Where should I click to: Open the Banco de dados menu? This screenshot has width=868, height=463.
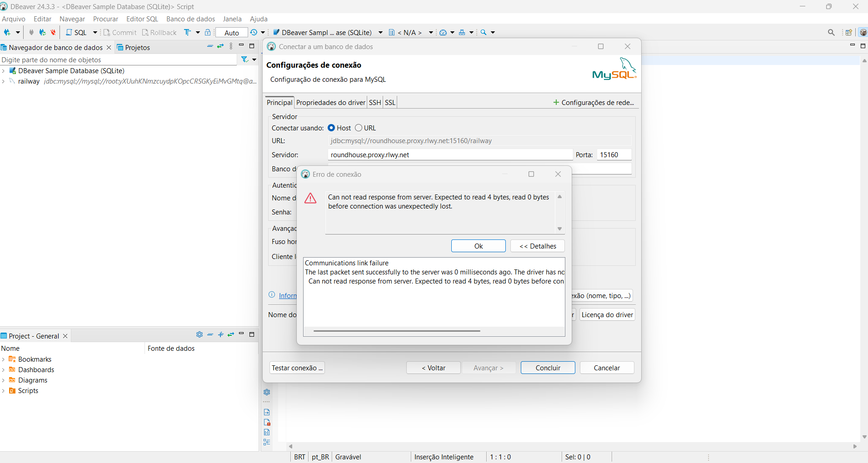190,19
